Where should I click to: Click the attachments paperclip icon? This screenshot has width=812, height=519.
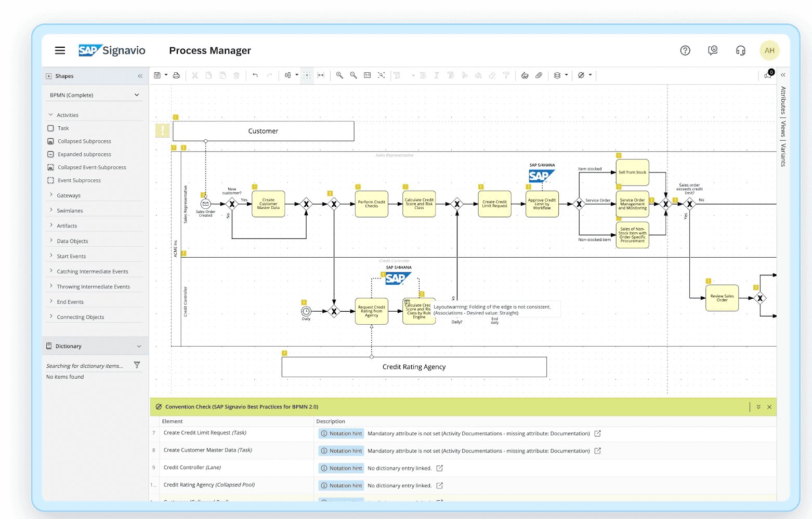pyautogui.click(x=539, y=75)
